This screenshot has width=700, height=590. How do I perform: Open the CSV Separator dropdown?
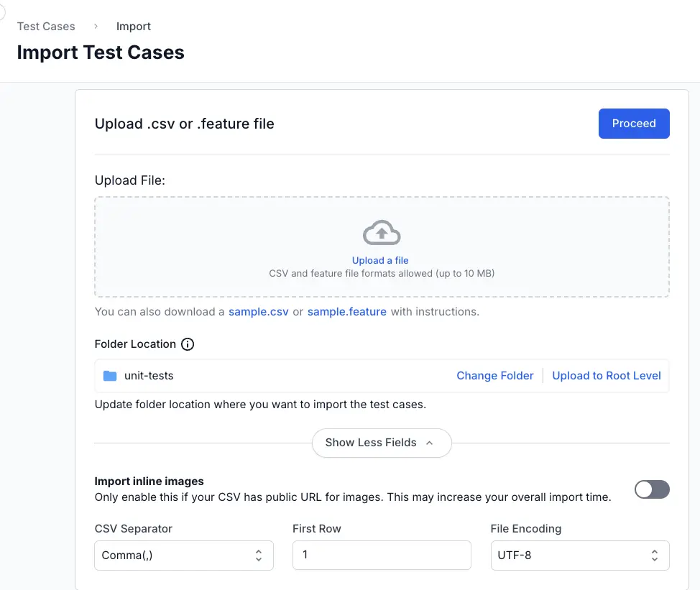[x=184, y=556]
